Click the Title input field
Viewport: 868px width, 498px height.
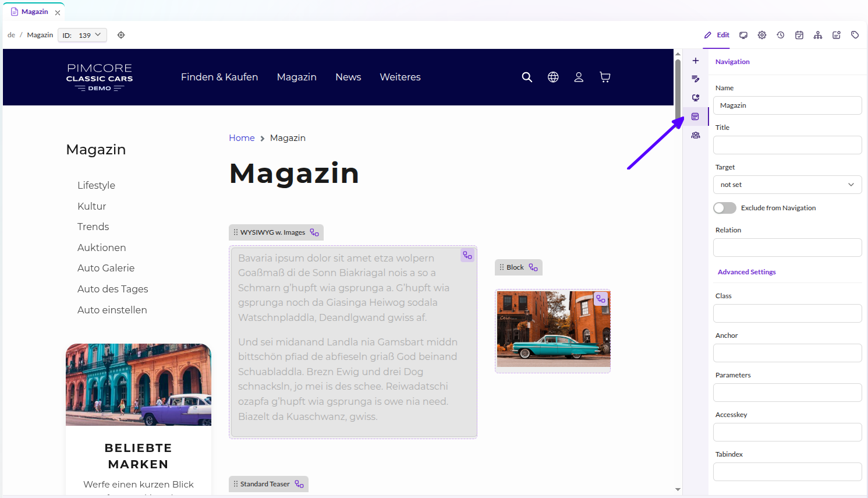coord(787,145)
